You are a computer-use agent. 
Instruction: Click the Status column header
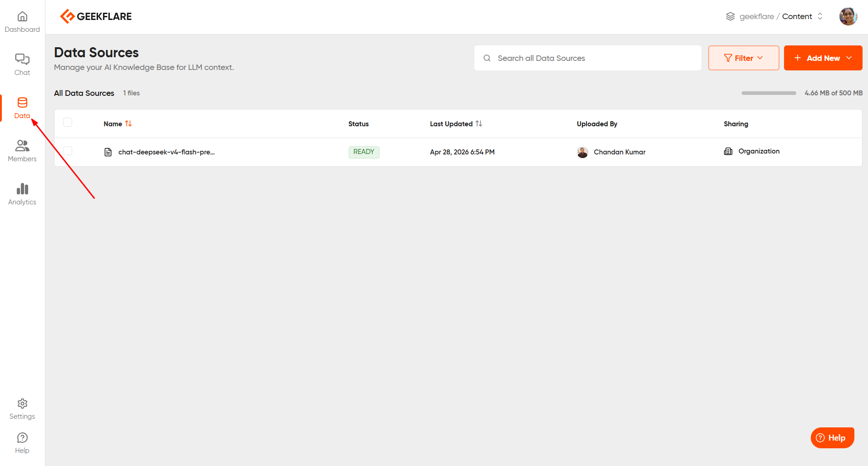(359, 124)
